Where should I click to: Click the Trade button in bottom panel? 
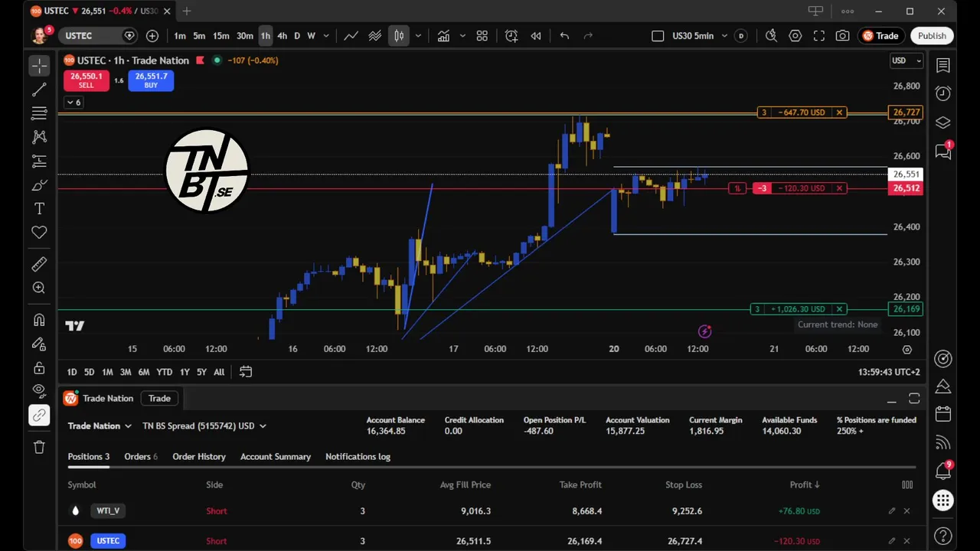tap(159, 399)
